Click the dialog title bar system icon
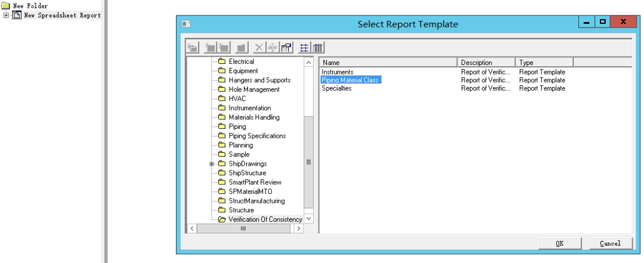The height and width of the screenshot is (263, 644). click(x=186, y=24)
